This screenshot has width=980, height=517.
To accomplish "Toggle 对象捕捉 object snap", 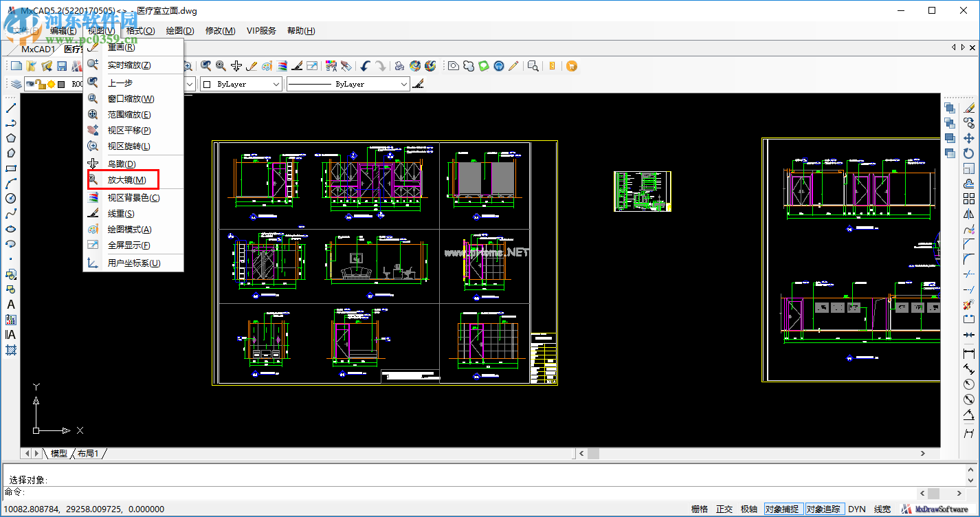I will 783,509.
